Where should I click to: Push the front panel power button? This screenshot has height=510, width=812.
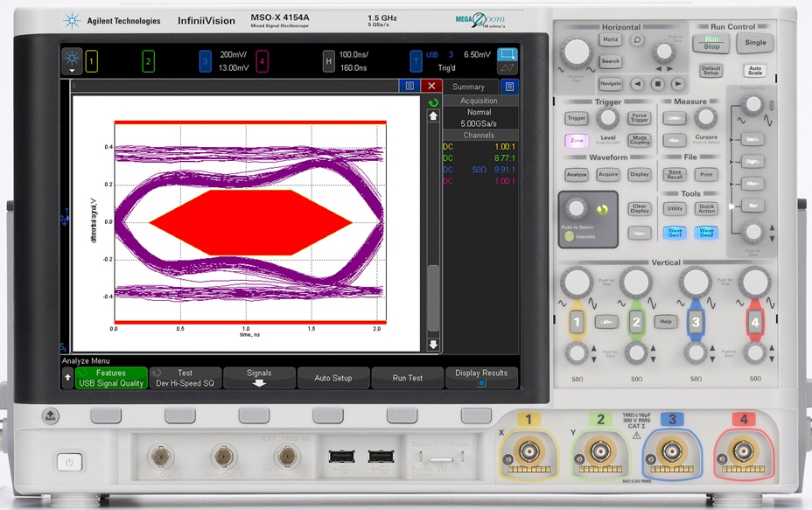tap(69, 462)
